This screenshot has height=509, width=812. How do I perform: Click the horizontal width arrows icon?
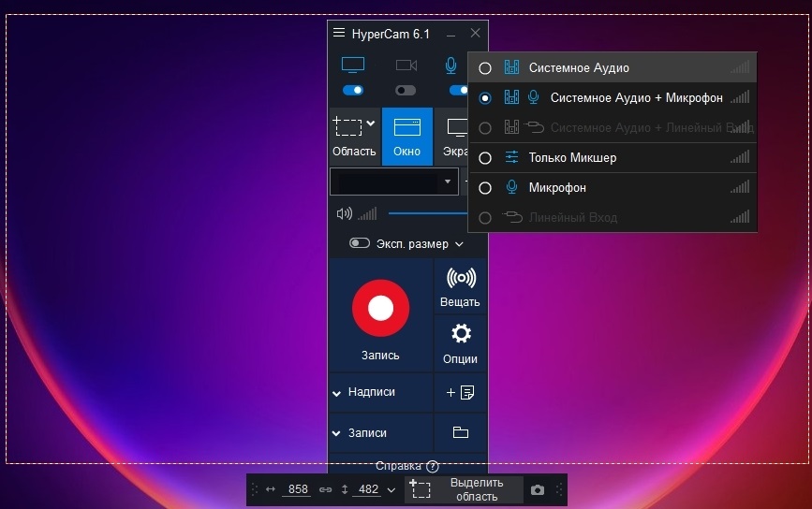(x=271, y=488)
